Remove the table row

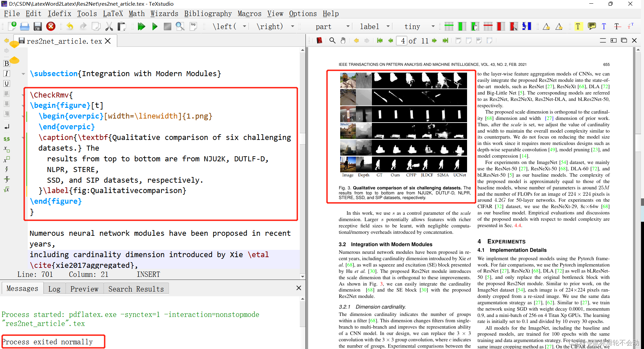point(488,26)
